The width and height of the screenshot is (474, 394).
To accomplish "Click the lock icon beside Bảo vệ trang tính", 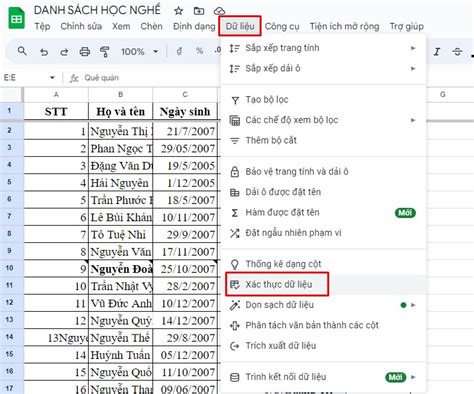I will [x=235, y=172].
